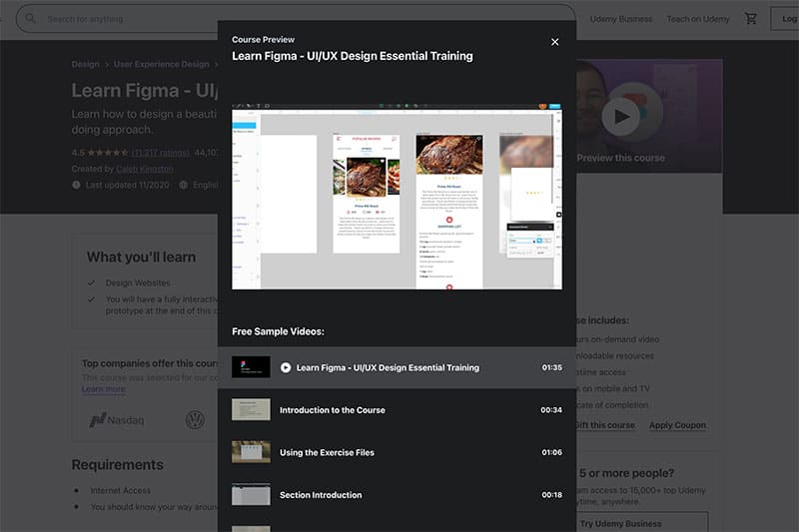Play Using the Exercise Files sample
Image resolution: width=799 pixels, height=532 pixels.
tap(327, 452)
